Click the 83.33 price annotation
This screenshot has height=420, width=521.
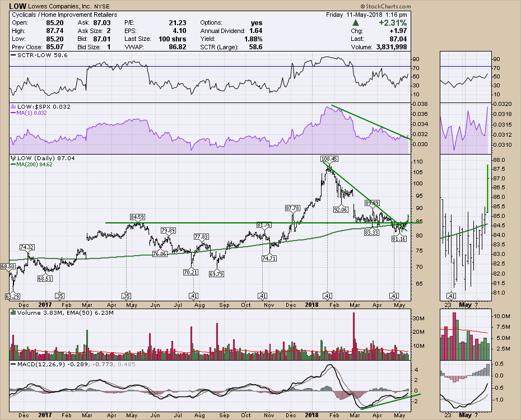click(x=371, y=232)
